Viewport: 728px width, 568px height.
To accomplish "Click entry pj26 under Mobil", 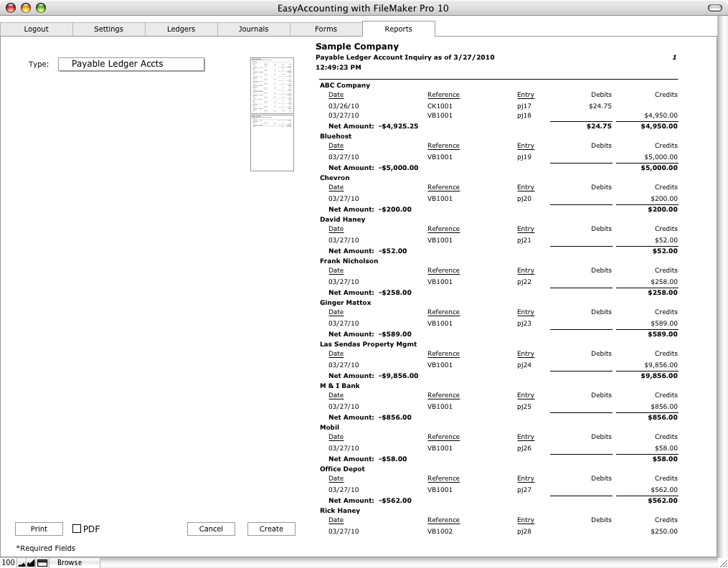I will click(524, 448).
